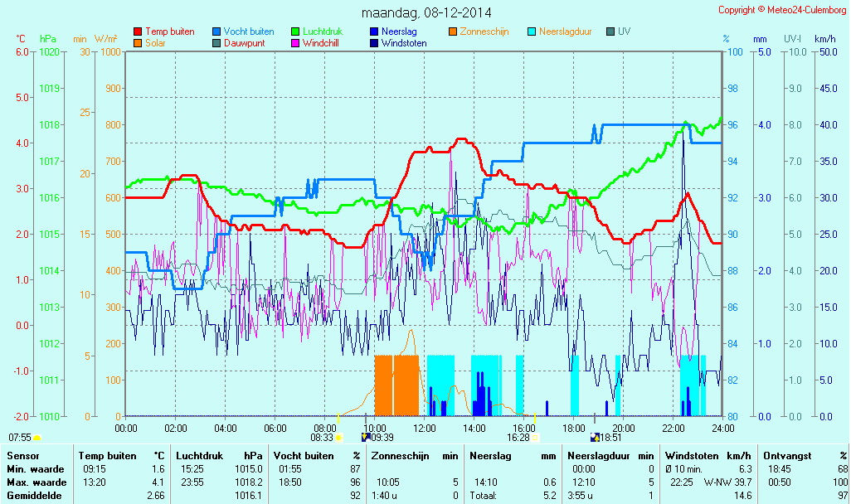
Task: Click the blue Vocht buiten legend square
Action: (x=216, y=32)
